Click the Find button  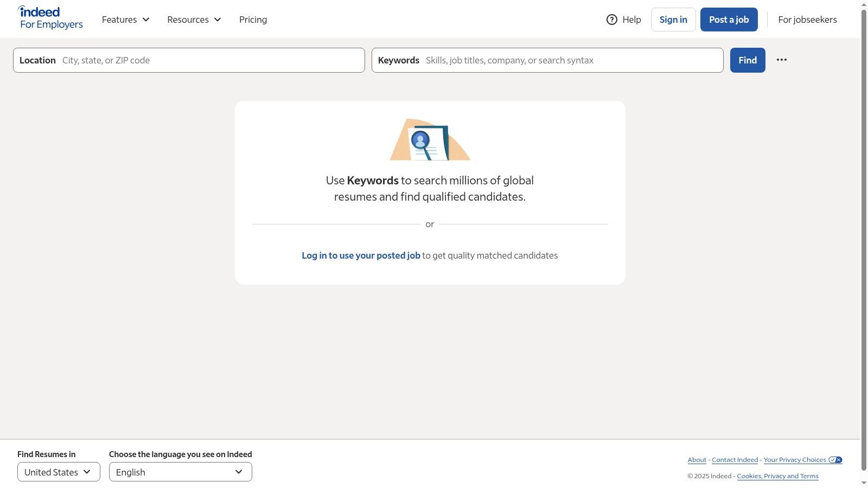pos(748,60)
